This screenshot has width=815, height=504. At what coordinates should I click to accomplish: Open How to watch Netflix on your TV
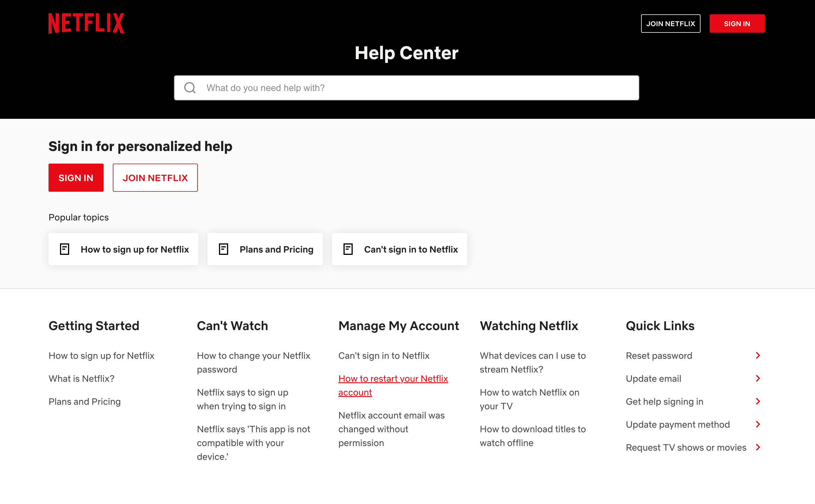point(529,399)
